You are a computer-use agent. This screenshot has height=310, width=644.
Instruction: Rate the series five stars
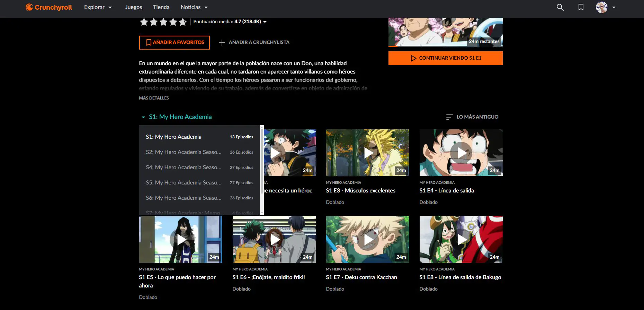[183, 22]
